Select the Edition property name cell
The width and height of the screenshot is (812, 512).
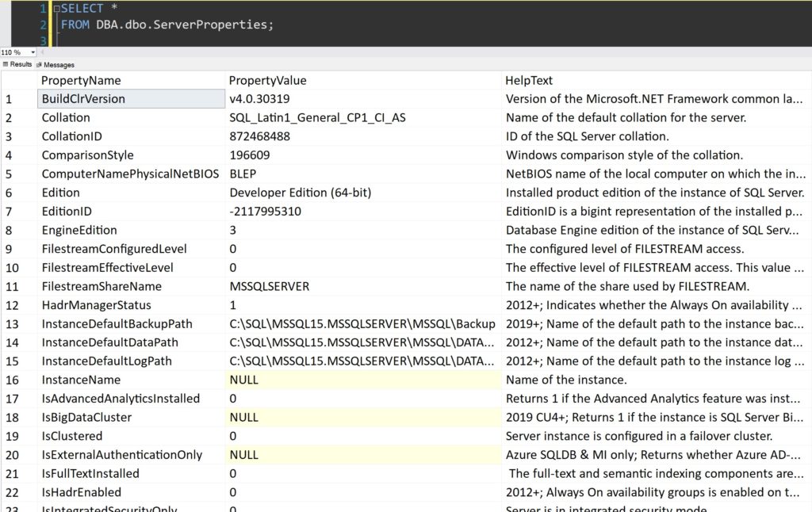132,193
